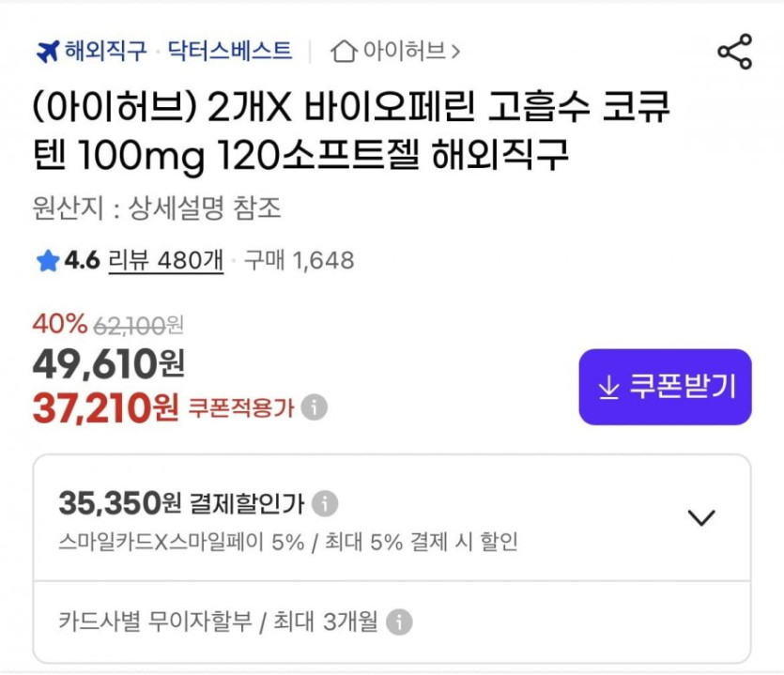The image size is (784, 675).
Task: Click the airplane icon beside 해외직구
Action: tap(47, 51)
